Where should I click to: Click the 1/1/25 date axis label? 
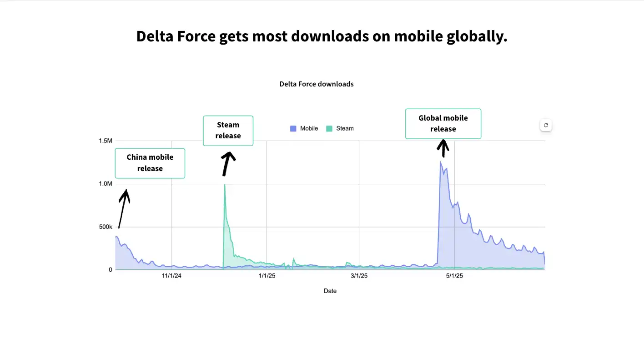(267, 276)
